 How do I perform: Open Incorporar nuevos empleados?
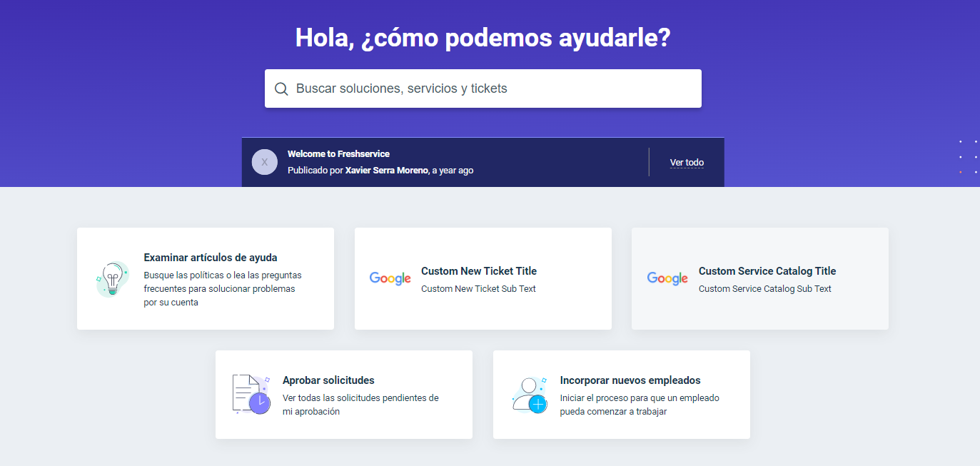[630, 380]
